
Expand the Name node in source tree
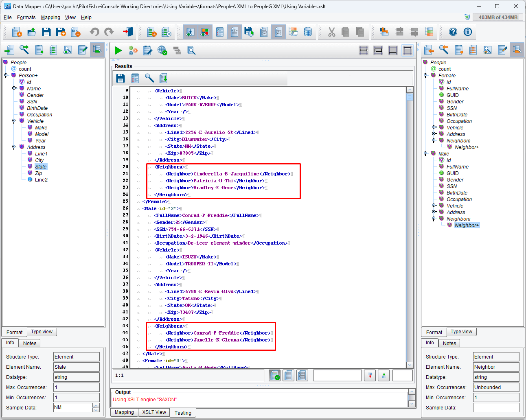coord(14,88)
